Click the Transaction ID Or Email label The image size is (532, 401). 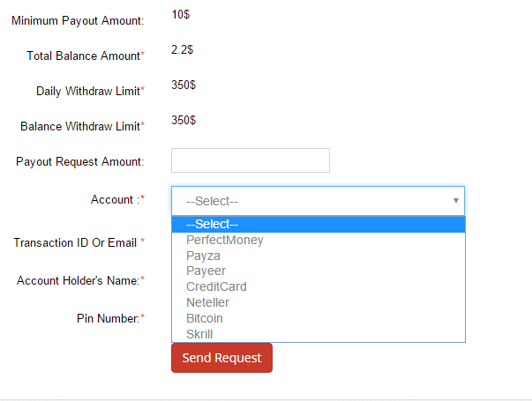[79, 242]
